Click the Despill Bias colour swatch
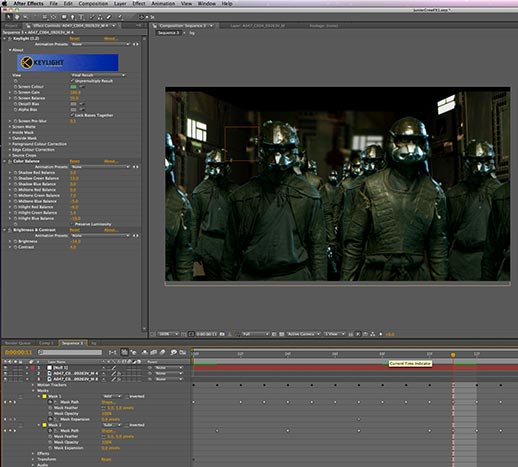This screenshot has width=518, height=467. click(73, 104)
